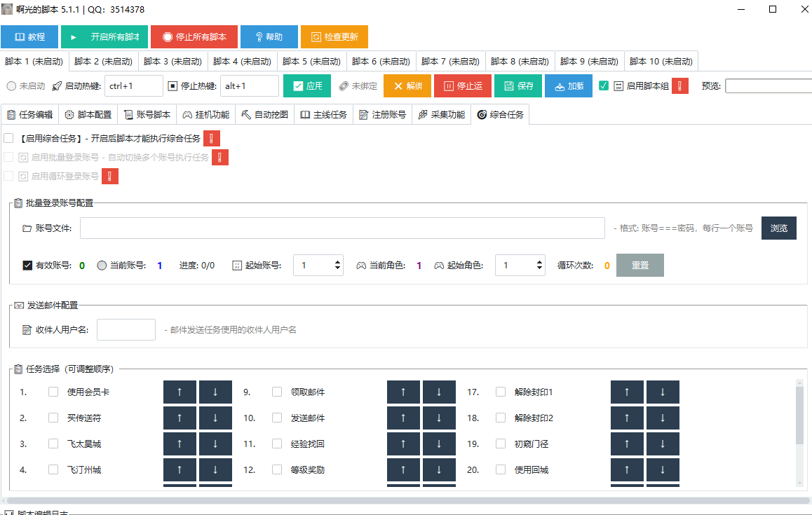
Task: Click into the 收件人用户名 input field
Action: pos(126,330)
